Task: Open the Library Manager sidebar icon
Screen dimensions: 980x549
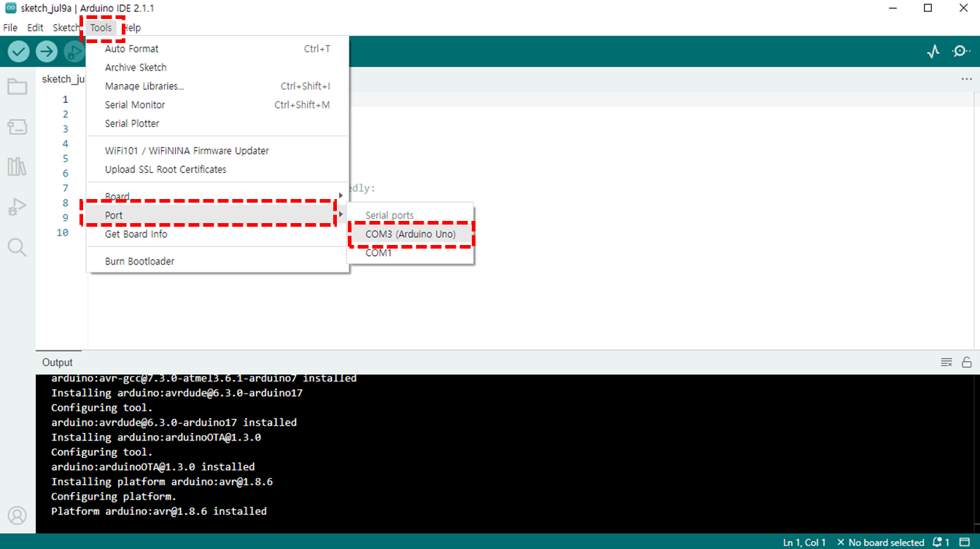Action: (x=17, y=167)
